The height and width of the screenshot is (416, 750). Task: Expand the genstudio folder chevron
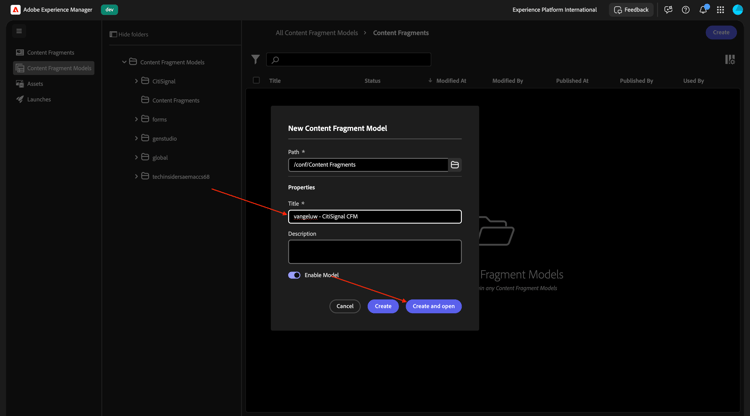point(136,138)
